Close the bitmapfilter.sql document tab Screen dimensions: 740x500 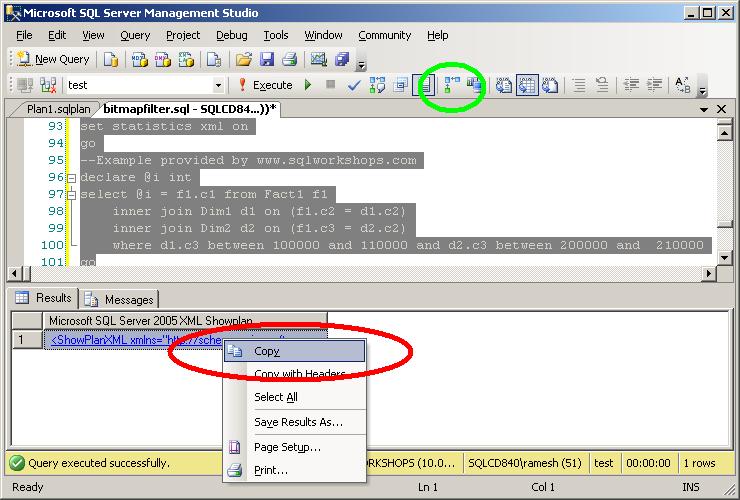[722, 109]
